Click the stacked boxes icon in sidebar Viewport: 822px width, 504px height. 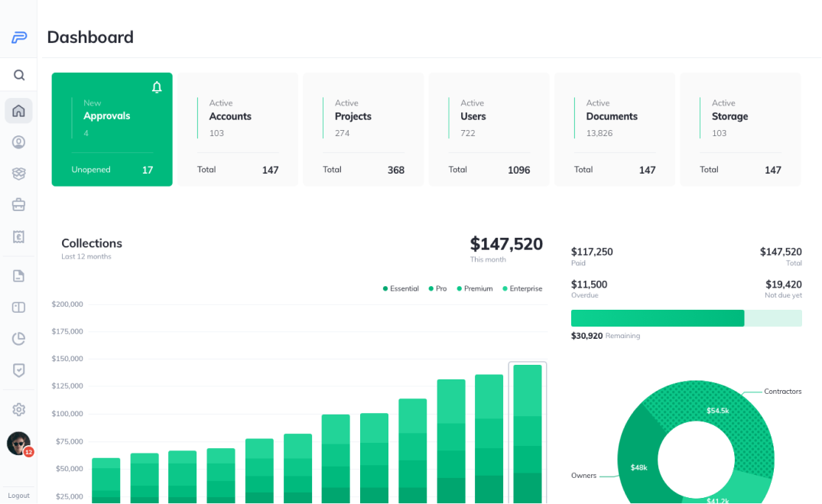(19, 174)
